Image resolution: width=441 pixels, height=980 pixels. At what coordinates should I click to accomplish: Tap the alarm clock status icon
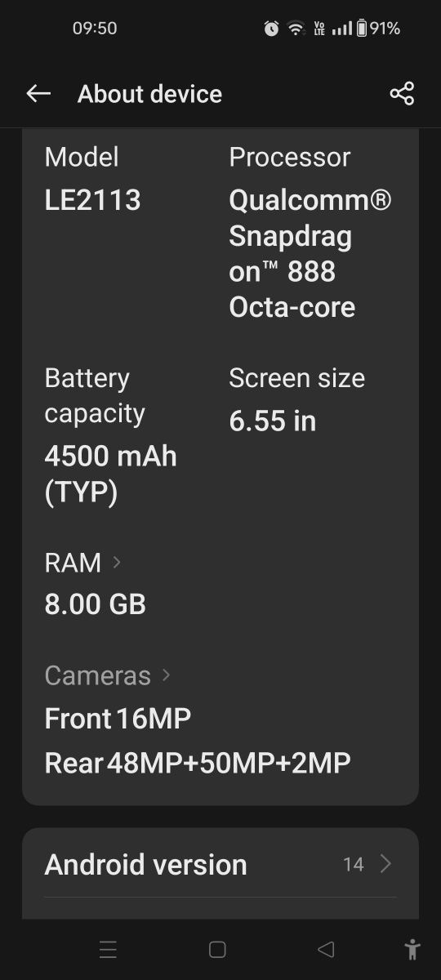tap(271, 29)
